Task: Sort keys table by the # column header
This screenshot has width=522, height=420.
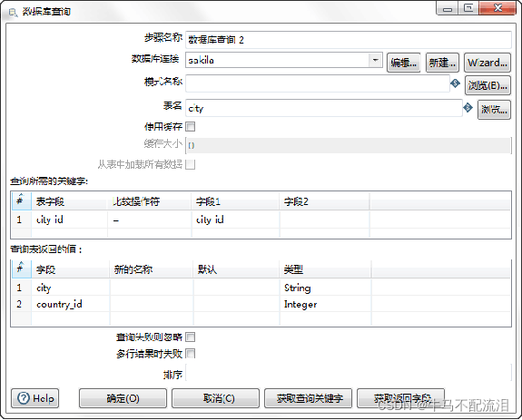Action: [21, 200]
